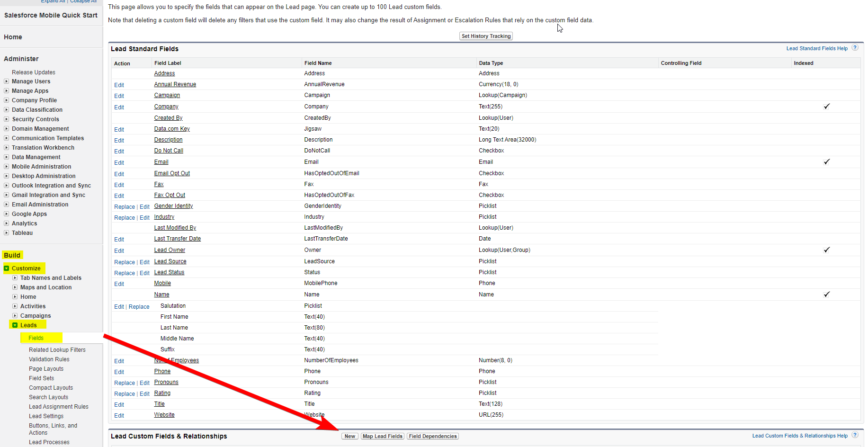Expand the Activities tree node
Viewport: 868px width, 447px height.
(15, 306)
